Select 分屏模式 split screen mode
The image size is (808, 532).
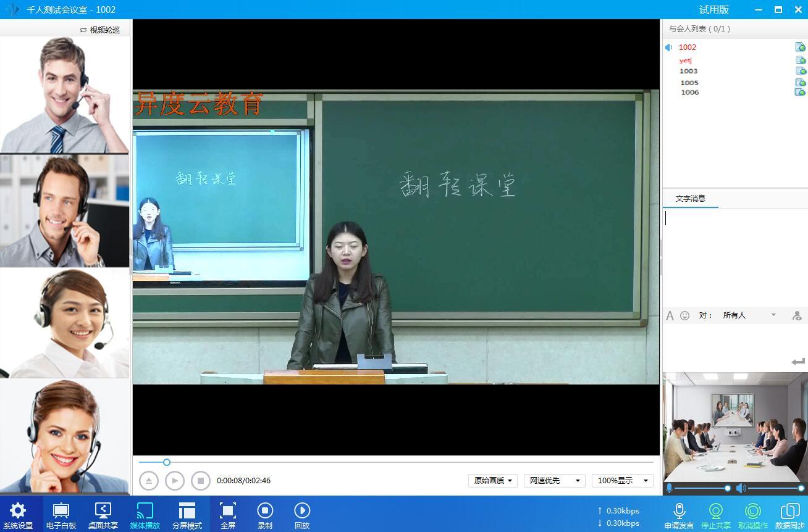pos(187,515)
